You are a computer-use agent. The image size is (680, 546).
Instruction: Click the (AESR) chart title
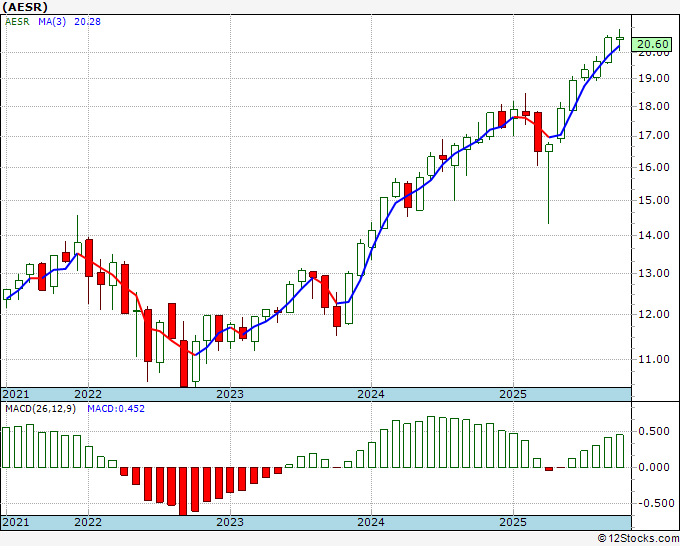coord(25,7)
